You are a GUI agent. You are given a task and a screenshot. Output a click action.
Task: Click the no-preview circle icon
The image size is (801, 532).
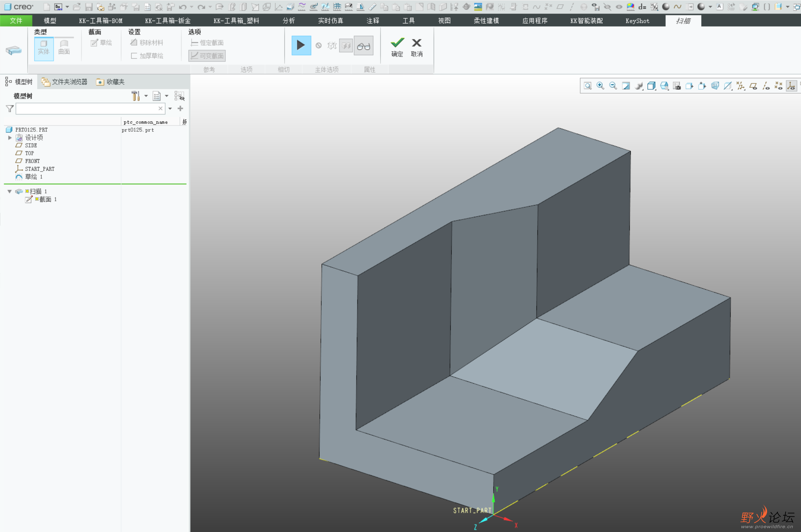tap(318, 45)
